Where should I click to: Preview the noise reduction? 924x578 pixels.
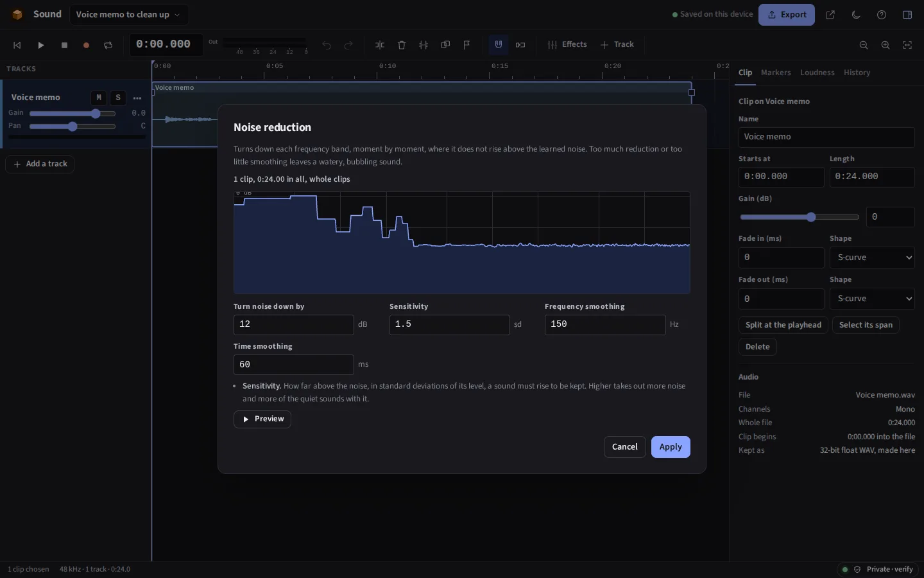tap(262, 419)
